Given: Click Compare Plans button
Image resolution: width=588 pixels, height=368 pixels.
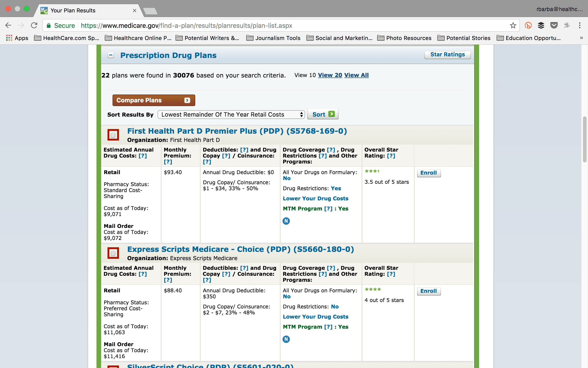Looking at the screenshot, I should point(154,100).
